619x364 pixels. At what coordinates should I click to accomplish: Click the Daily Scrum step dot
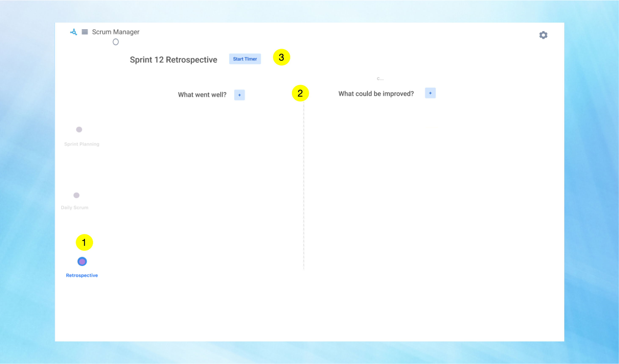76,195
